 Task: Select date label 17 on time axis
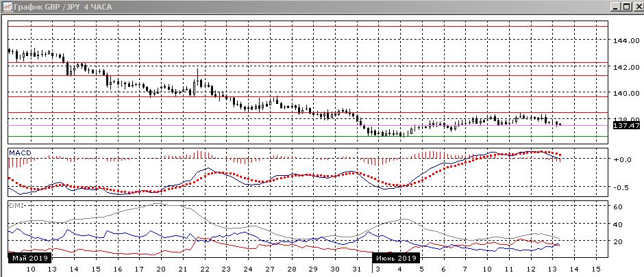(x=140, y=269)
